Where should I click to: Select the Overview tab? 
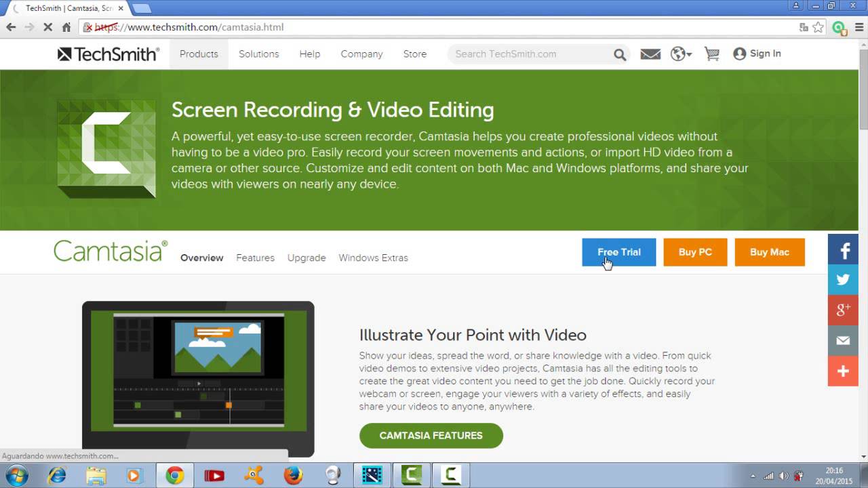click(x=201, y=258)
